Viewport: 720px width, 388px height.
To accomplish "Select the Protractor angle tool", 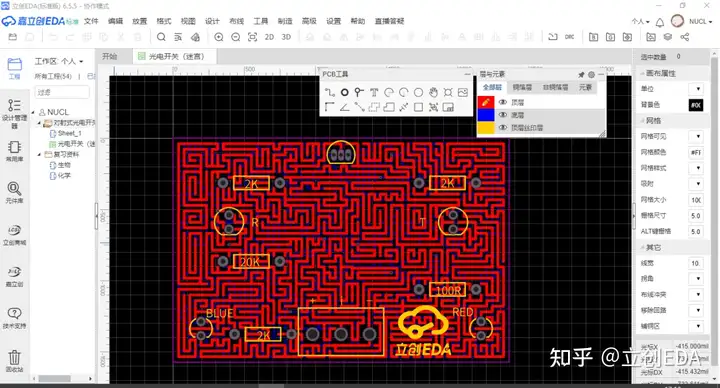I will (344, 107).
